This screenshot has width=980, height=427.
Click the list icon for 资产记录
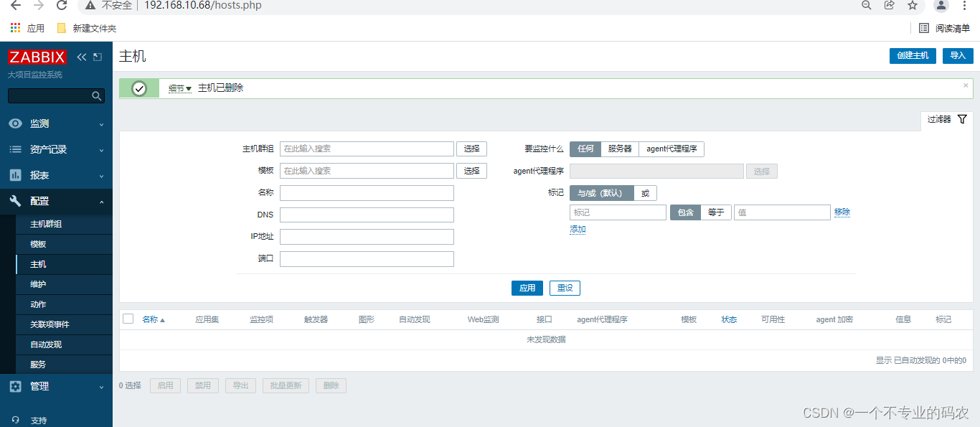[15, 149]
